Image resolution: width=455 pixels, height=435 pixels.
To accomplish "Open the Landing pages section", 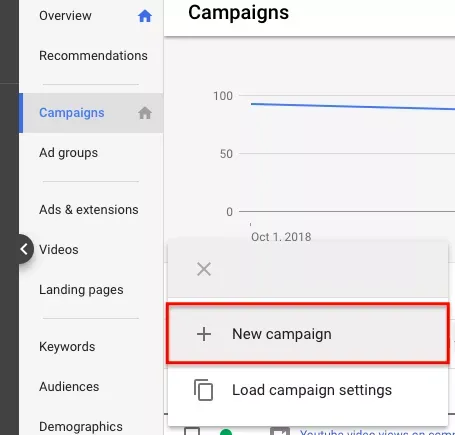I will click(x=81, y=290).
